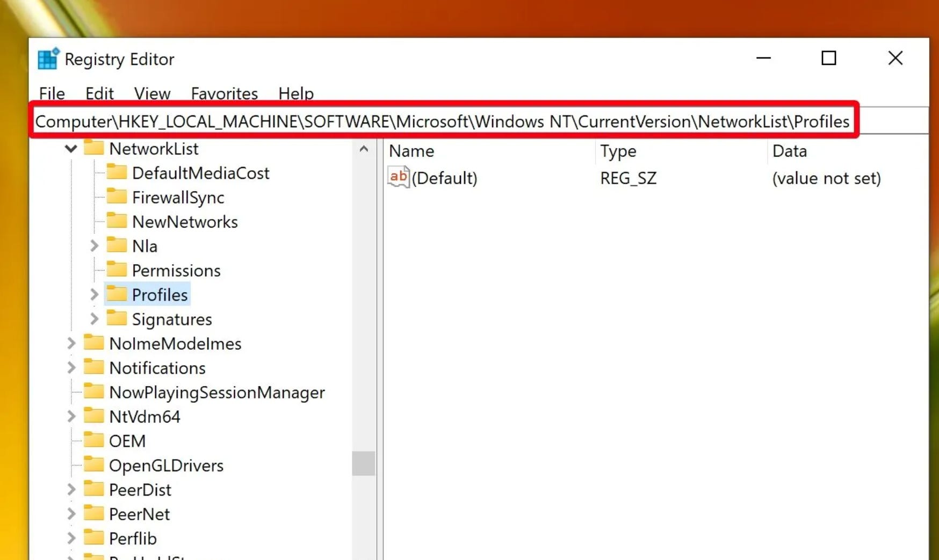This screenshot has height=560, width=939.
Task: Click the NtVdm64 folder icon
Action: click(x=94, y=416)
